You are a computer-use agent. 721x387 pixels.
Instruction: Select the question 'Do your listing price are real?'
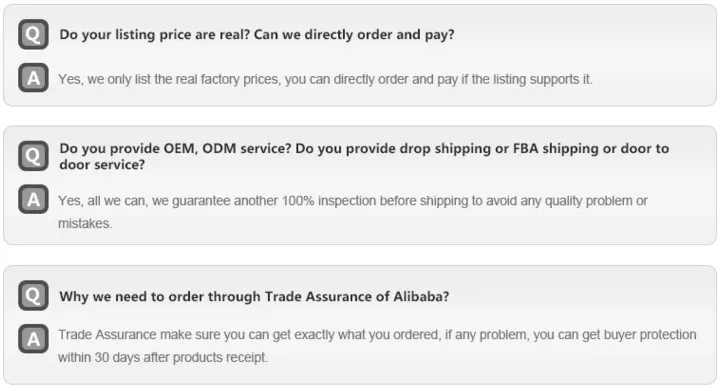point(154,34)
